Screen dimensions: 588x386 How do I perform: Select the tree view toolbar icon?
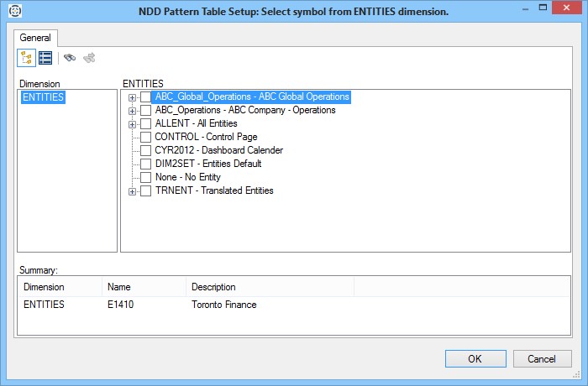(27, 58)
